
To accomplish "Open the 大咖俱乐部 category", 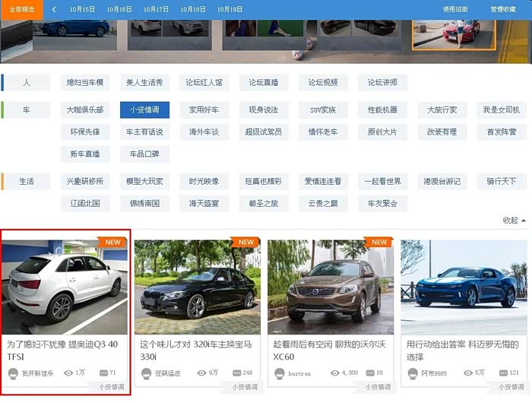I will 85,110.
